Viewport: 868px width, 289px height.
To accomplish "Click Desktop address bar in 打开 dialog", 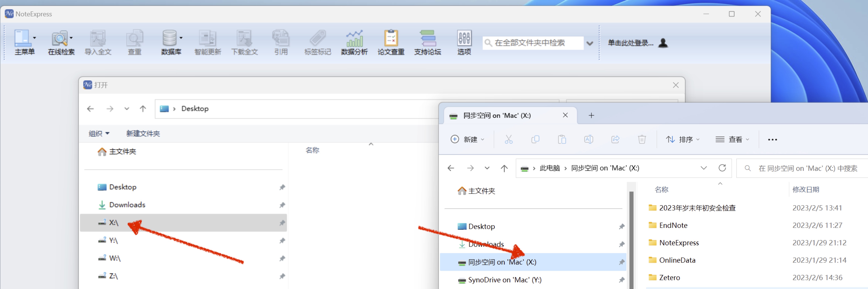I will (x=296, y=109).
